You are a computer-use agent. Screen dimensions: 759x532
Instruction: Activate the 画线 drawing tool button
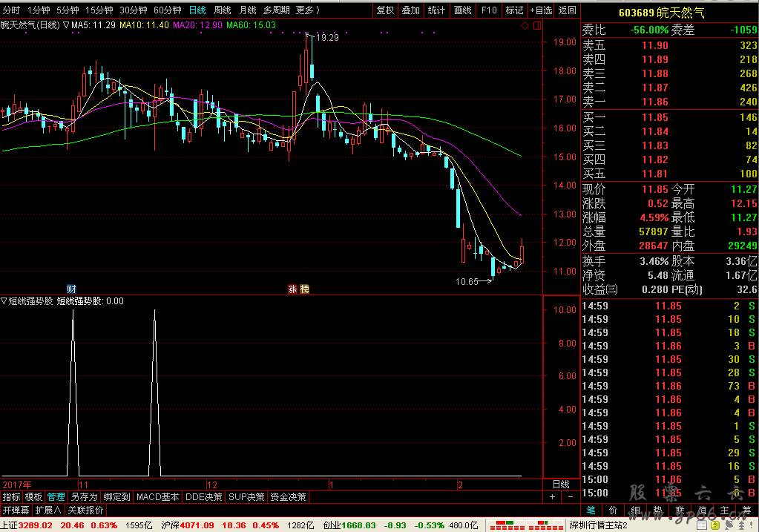click(463, 10)
